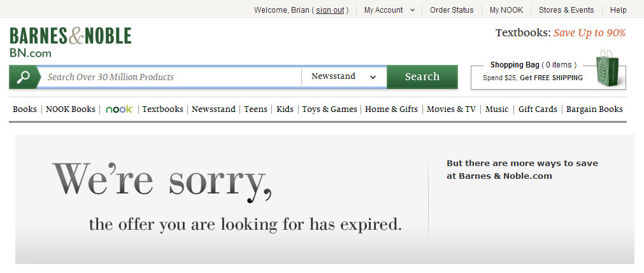Image resolution: width=644 pixels, height=273 pixels.
Task: Open the Help link
Action: click(x=618, y=10)
